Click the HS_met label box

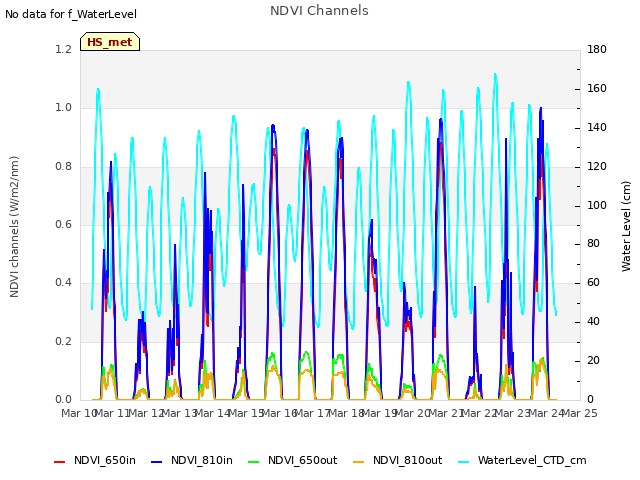110,42
